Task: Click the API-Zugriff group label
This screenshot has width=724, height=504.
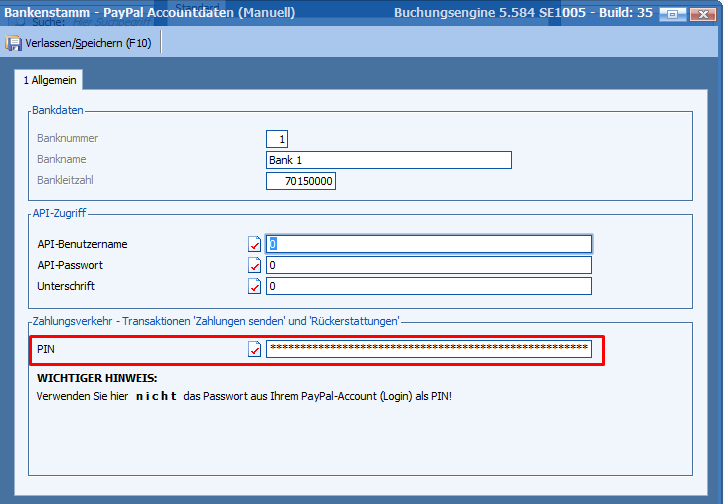Action: tap(61, 214)
